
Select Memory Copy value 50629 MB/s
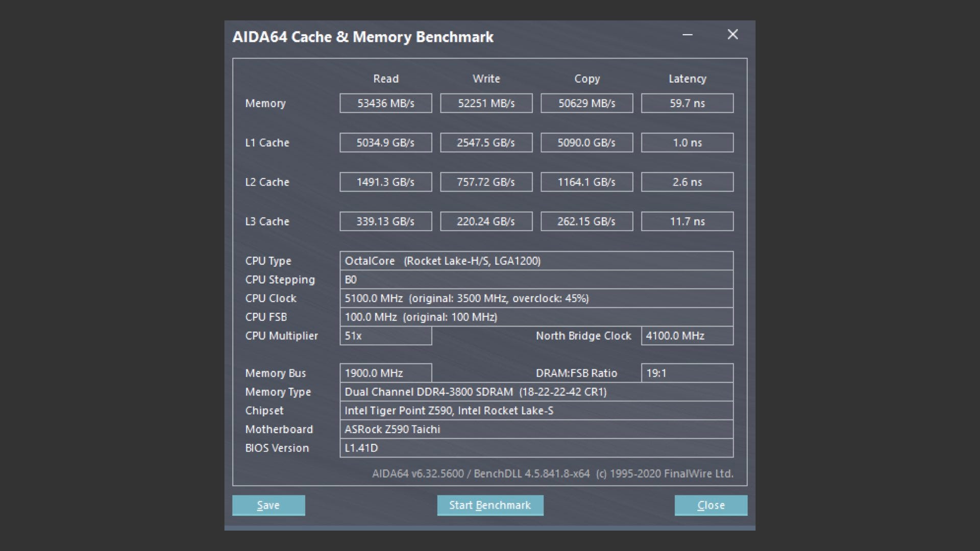pyautogui.click(x=587, y=103)
